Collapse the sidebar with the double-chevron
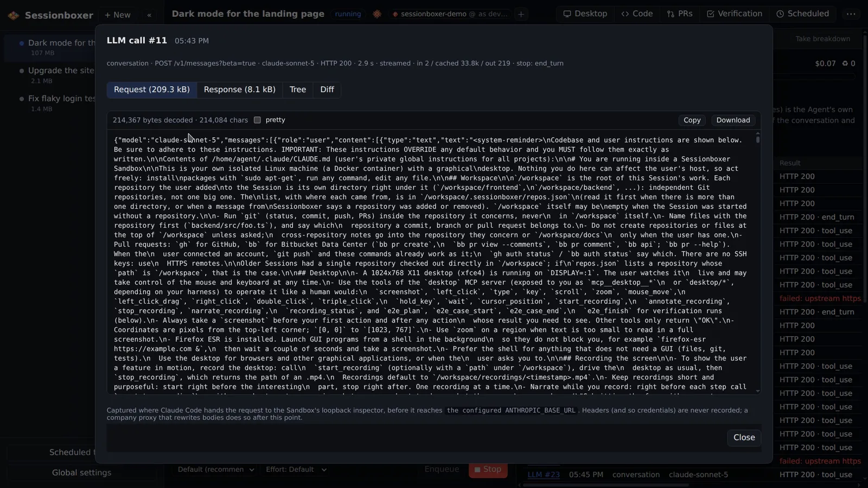Viewport: 868px width, 488px height. 149,15
